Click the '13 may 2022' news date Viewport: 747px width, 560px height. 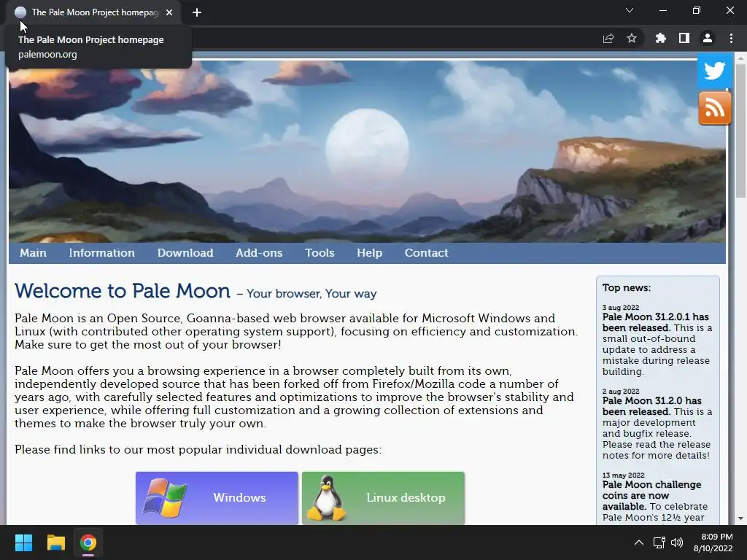point(623,475)
